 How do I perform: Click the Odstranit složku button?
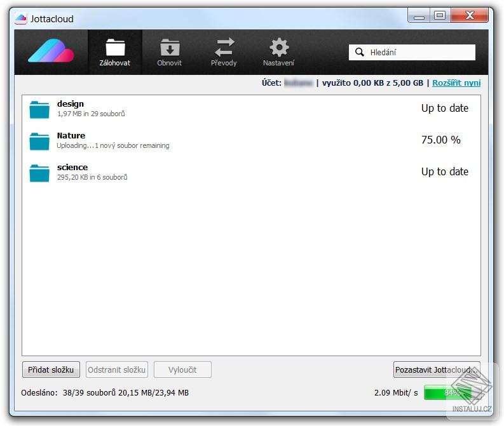pyautogui.click(x=117, y=370)
